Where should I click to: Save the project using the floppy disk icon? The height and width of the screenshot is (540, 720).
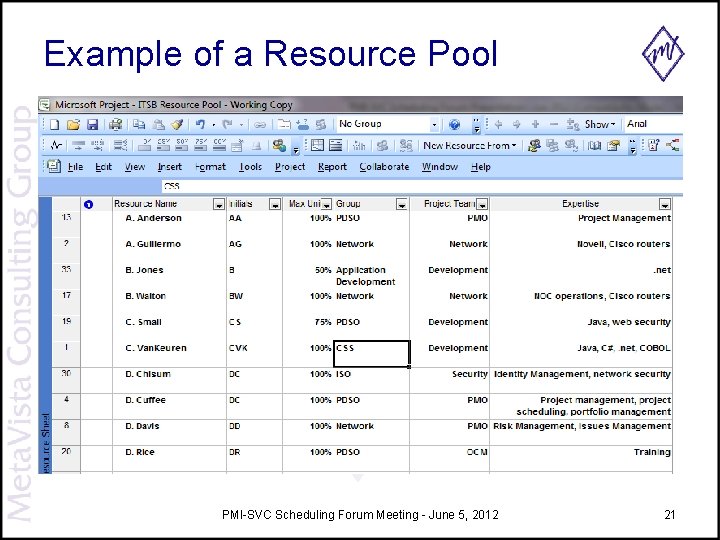coord(93,124)
